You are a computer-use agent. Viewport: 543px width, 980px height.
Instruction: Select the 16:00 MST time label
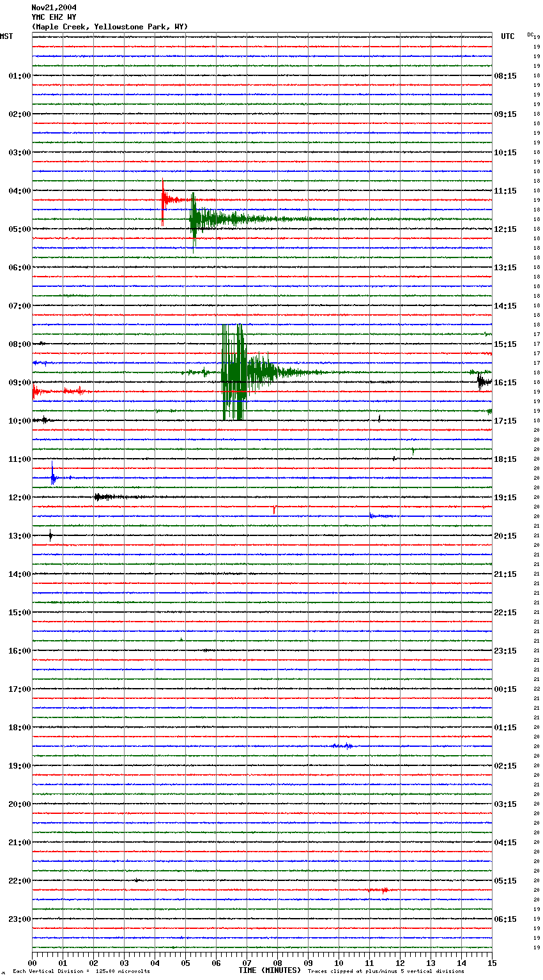20,651
